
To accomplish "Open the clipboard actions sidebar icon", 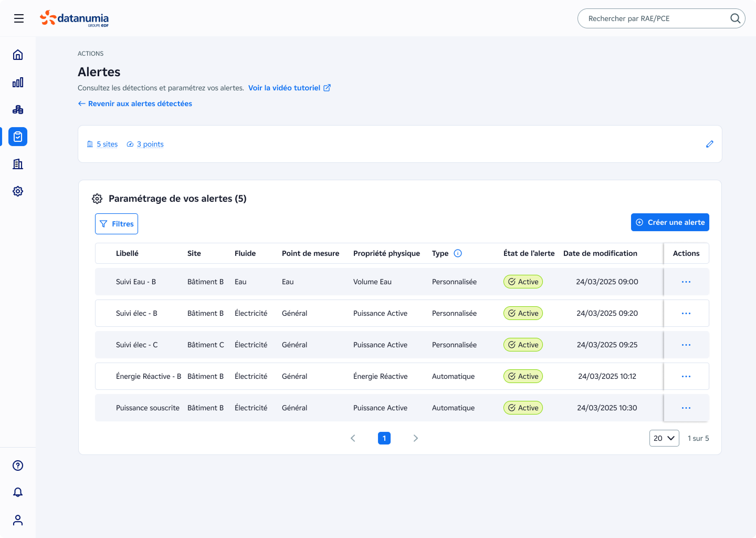I will [x=18, y=137].
